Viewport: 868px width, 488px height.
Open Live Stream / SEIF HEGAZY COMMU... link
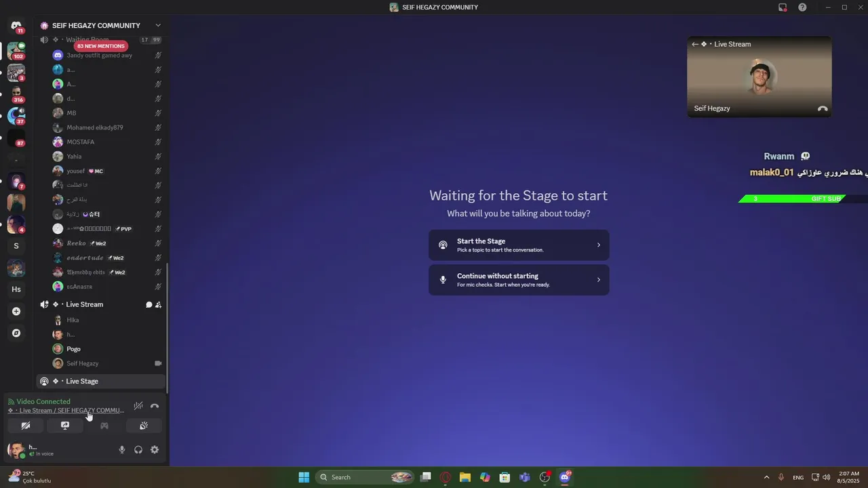[x=66, y=410]
